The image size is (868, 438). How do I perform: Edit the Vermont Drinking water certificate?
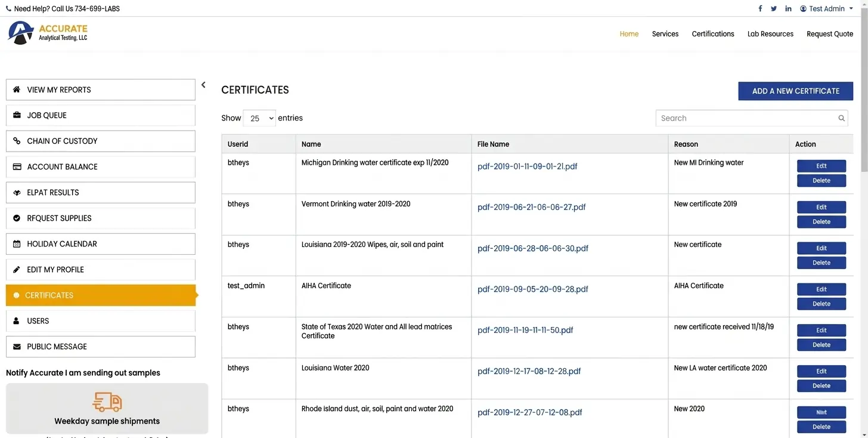(821, 207)
